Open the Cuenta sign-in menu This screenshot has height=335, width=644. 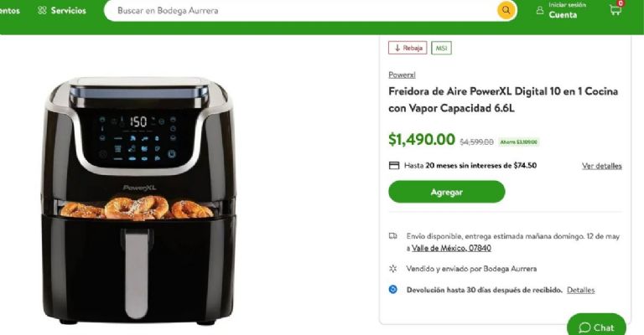click(562, 10)
